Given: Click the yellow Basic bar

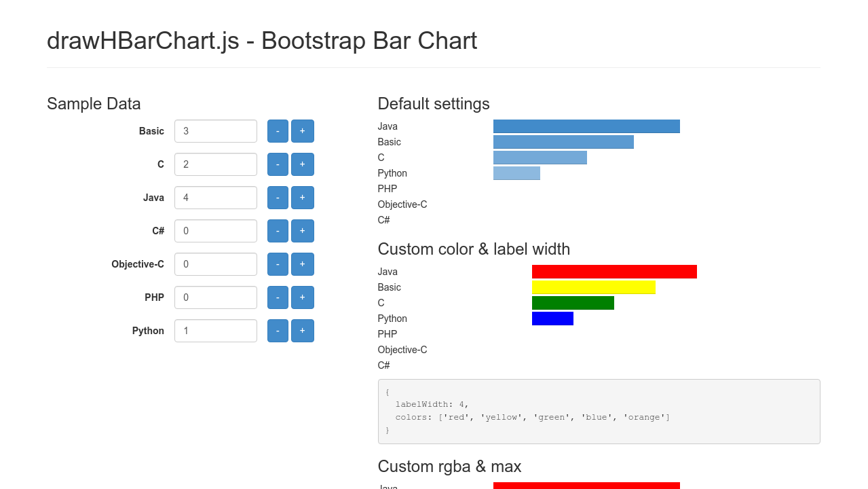Looking at the screenshot, I should [593, 287].
